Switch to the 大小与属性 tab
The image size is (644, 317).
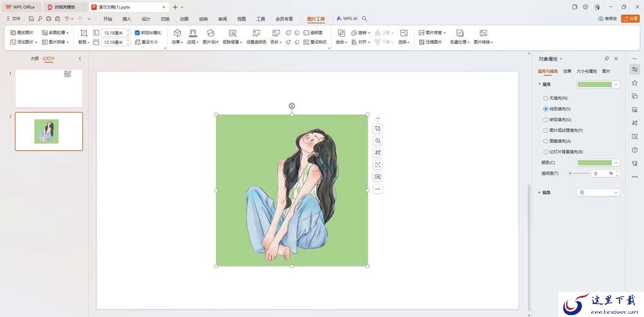pos(587,71)
